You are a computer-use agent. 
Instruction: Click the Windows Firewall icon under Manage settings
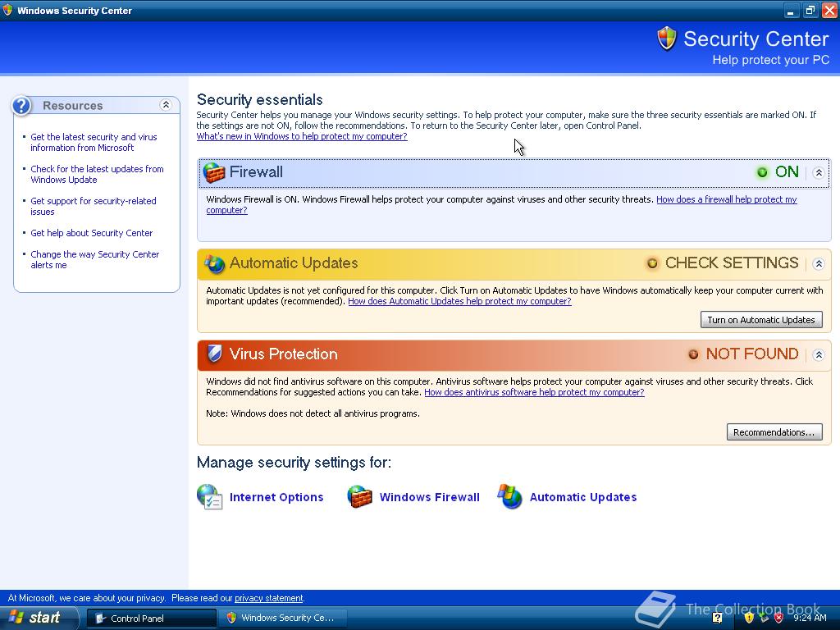[359, 496]
